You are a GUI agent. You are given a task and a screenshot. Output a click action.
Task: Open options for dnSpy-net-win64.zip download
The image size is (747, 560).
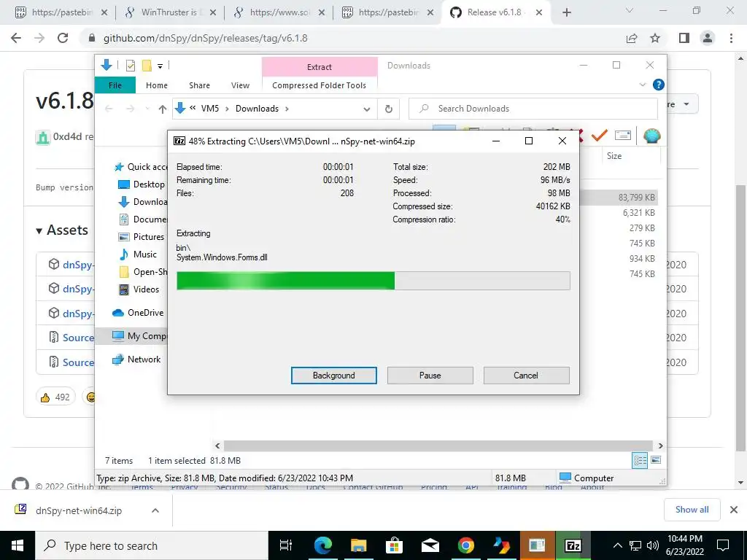[x=155, y=510]
